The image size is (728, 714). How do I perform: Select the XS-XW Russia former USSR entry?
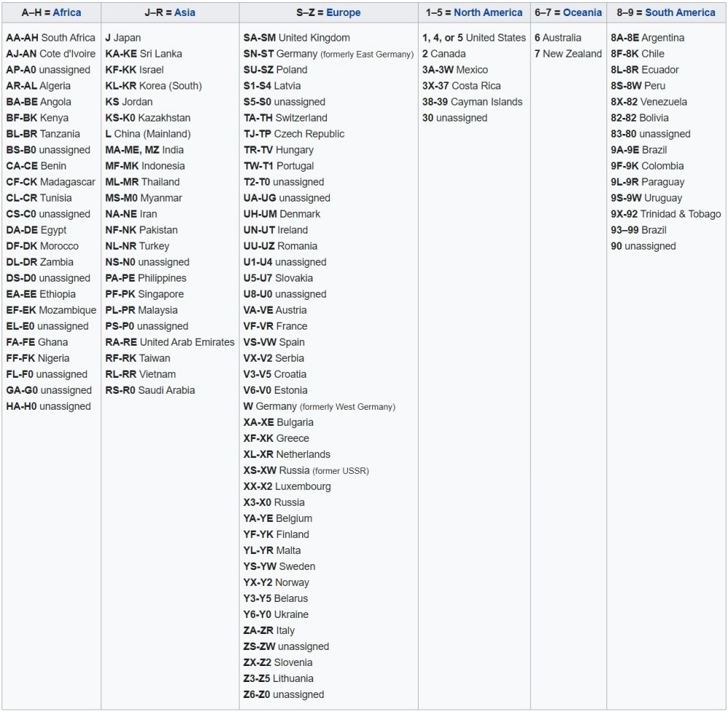pos(306,470)
